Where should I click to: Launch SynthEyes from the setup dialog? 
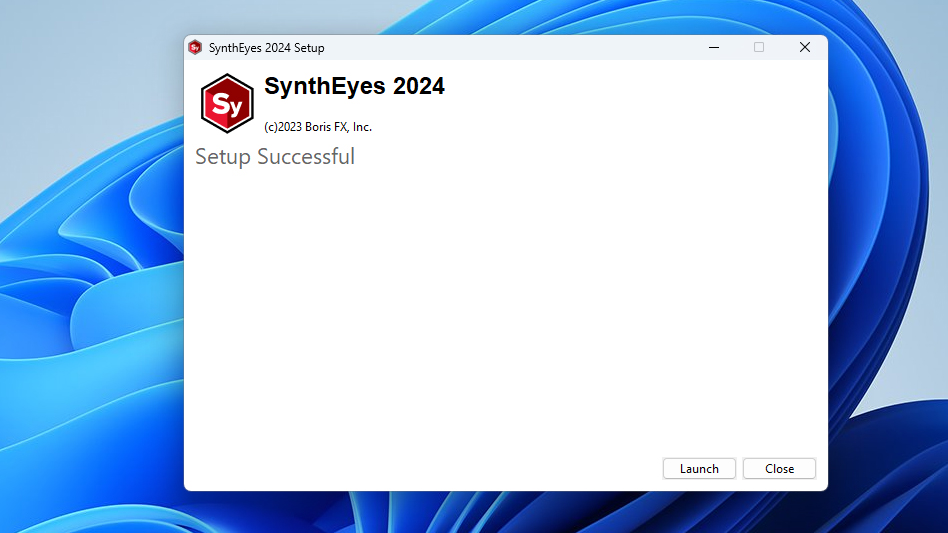tap(699, 468)
